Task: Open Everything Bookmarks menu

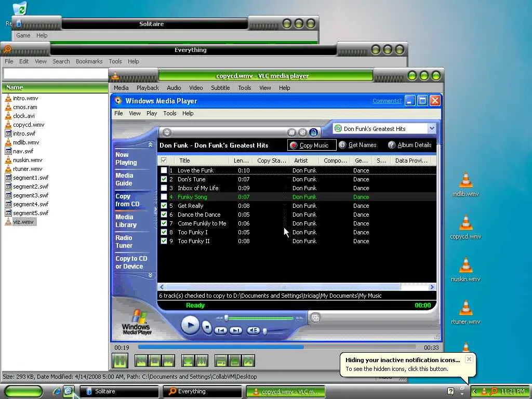Action: point(89,61)
